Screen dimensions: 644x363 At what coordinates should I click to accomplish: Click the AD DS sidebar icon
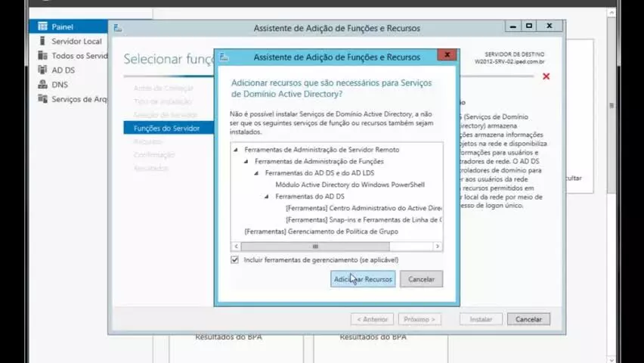pos(43,70)
